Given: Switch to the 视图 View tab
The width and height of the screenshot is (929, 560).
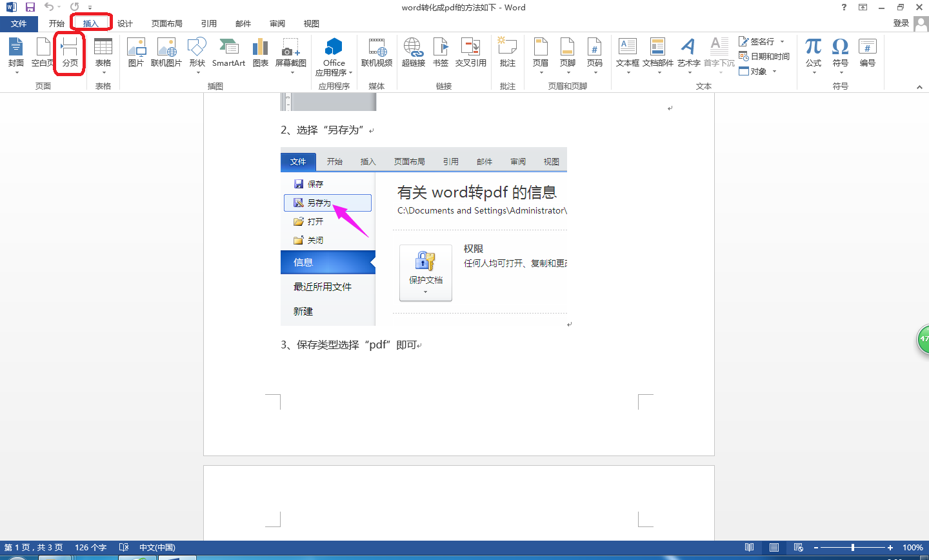Looking at the screenshot, I should click(x=312, y=24).
